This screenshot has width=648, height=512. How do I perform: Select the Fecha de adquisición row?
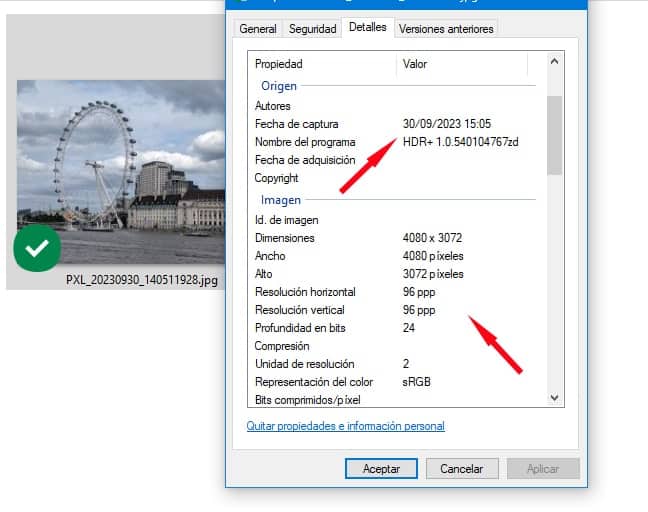pos(395,160)
